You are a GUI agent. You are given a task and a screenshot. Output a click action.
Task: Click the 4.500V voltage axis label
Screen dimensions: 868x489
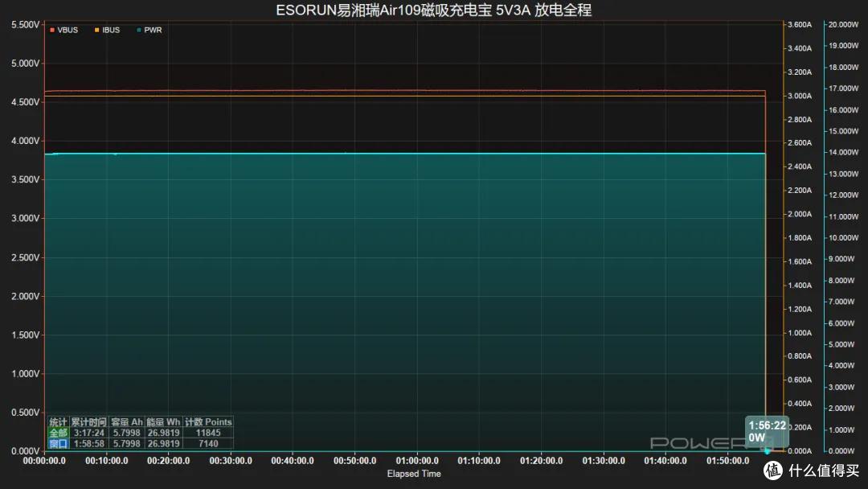pos(26,102)
